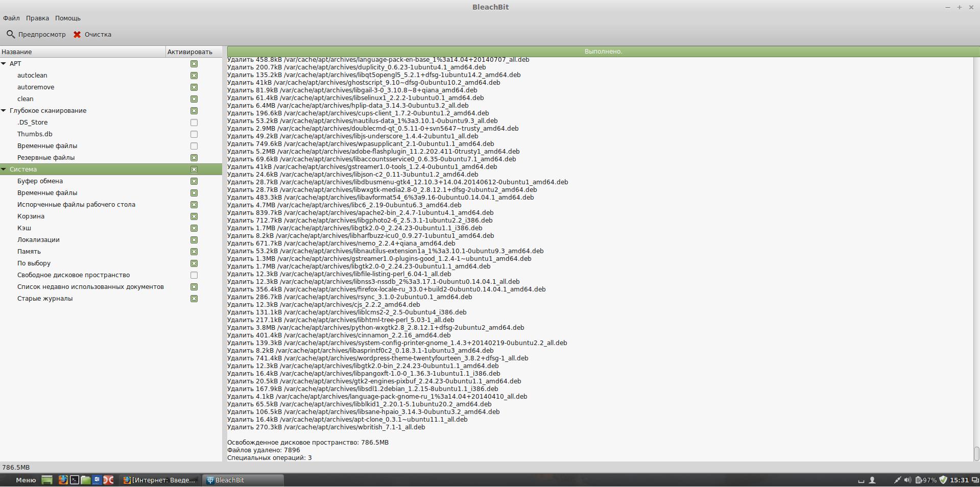Image resolution: width=980 pixels, height=487 pixels.
Task: Click the Очистка red X toolbar button
Action: point(92,35)
